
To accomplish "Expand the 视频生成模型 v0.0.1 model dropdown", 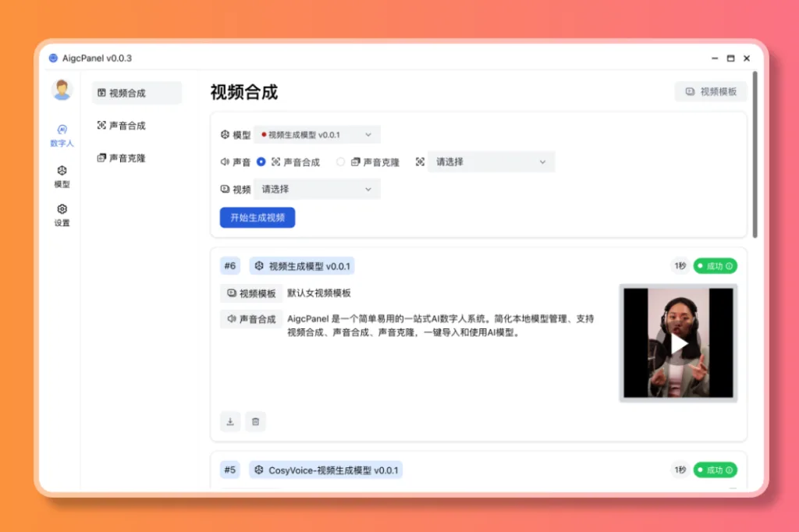I will [317, 135].
